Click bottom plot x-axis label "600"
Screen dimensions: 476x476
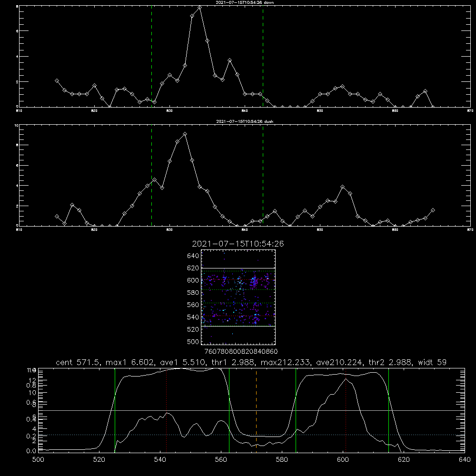343,460
